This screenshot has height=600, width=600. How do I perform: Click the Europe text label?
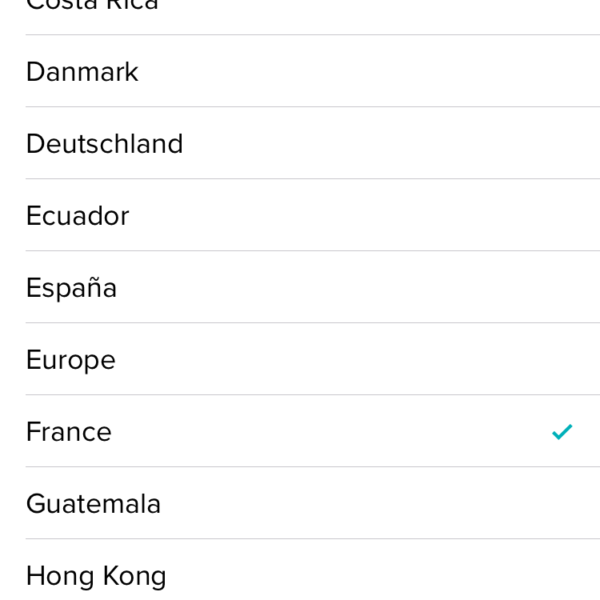coord(70,360)
